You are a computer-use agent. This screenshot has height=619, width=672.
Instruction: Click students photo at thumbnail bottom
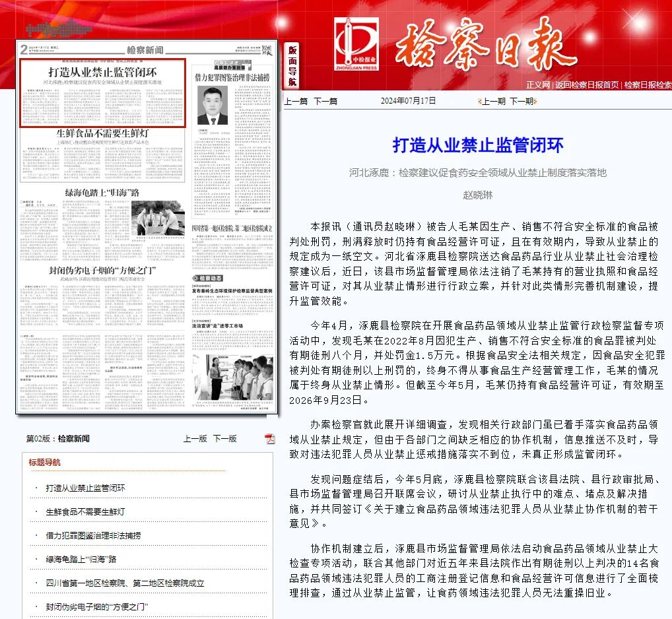click(233, 377)
